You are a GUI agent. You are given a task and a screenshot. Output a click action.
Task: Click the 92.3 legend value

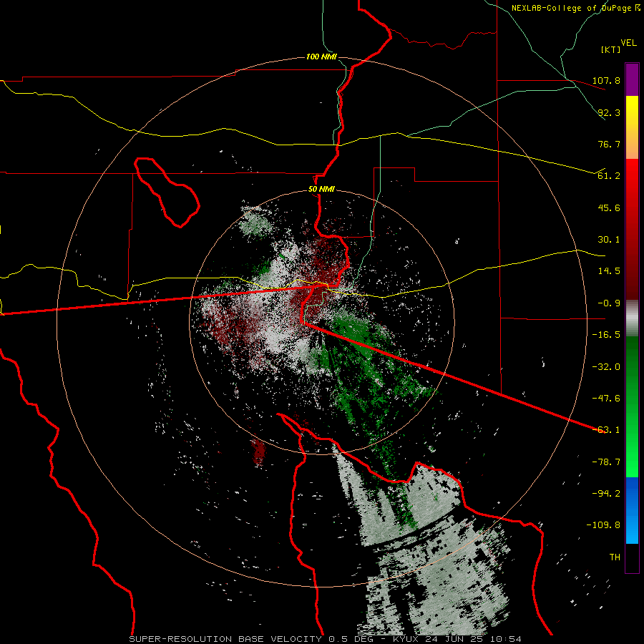tap(609, 112)
